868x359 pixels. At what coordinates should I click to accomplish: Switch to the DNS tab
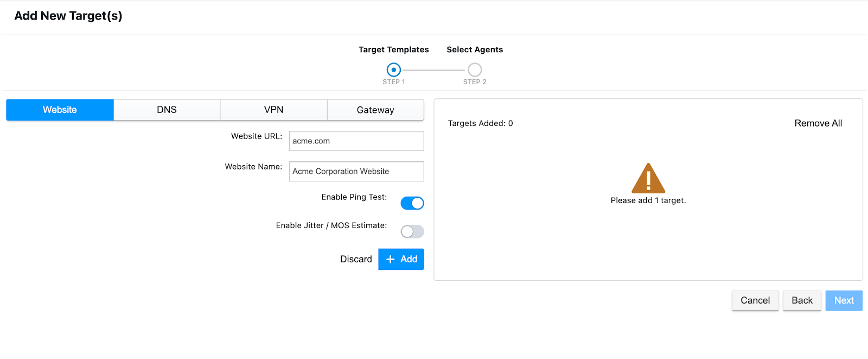(x=167, y=110)
